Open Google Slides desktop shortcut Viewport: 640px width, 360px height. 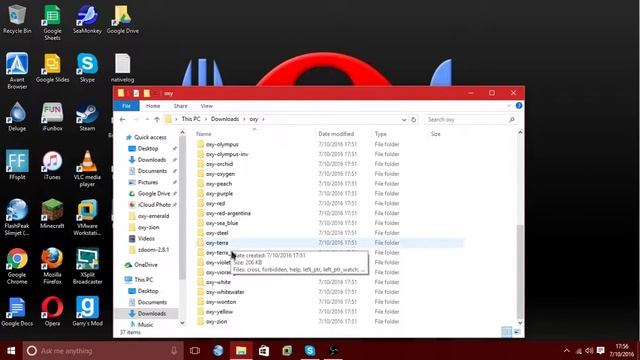pos(52,68)
